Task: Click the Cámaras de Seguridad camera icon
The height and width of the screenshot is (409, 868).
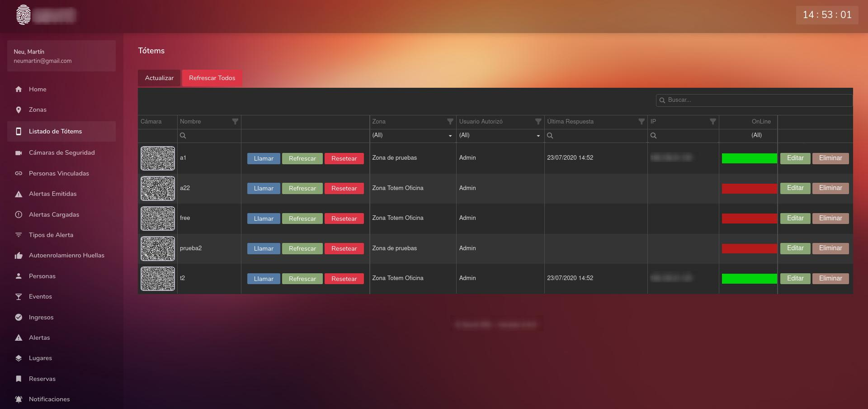Action: point(19,153)
